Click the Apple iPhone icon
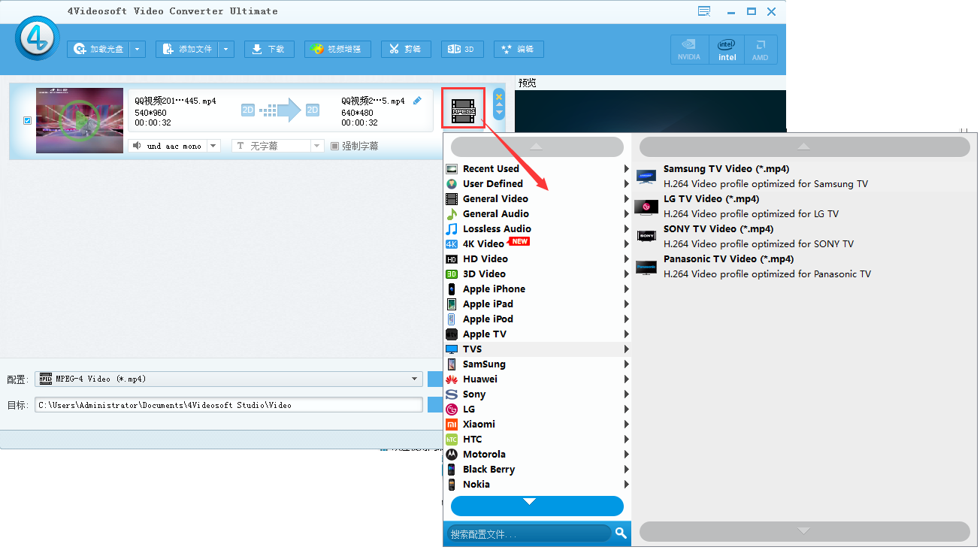 (x=452, y=289)
